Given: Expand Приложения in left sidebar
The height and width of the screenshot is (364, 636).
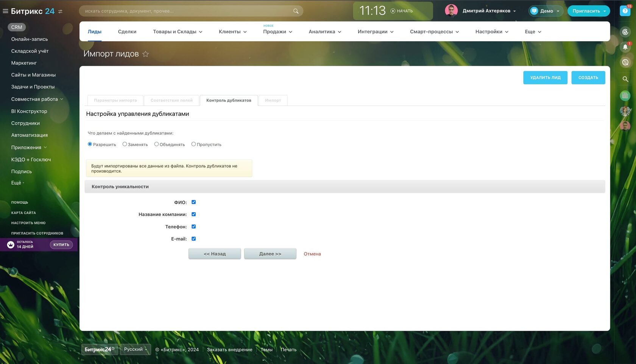Looking at the screenshot, I should coord(45,148).
